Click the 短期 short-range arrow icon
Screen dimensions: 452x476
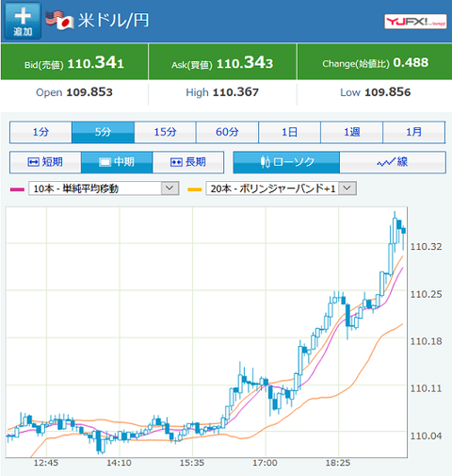33,162
